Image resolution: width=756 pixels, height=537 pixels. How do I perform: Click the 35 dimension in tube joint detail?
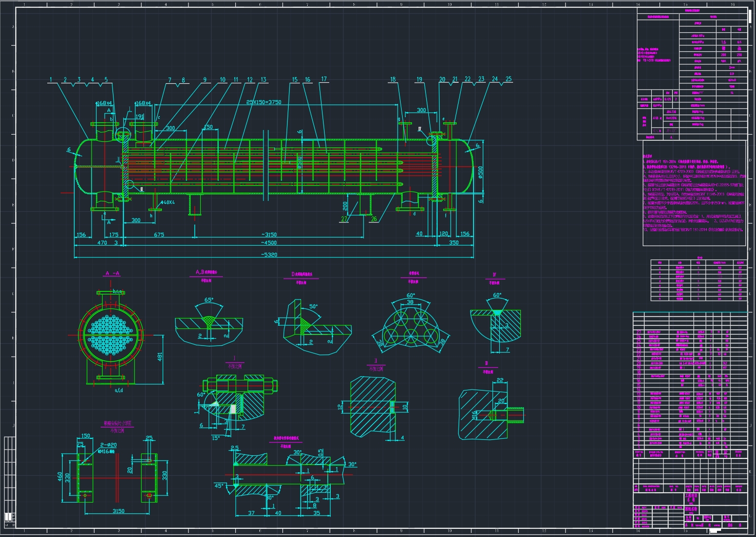pos(317,513)
